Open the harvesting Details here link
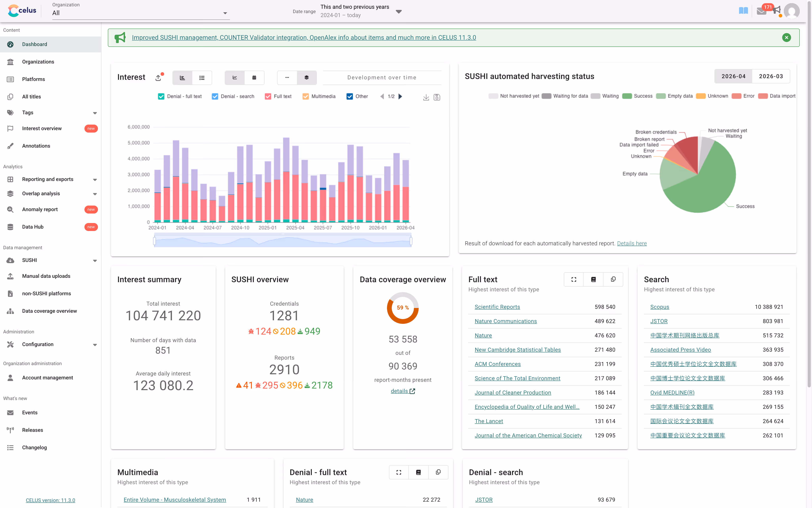The image size is (812, 508). [x=632, y=244]
